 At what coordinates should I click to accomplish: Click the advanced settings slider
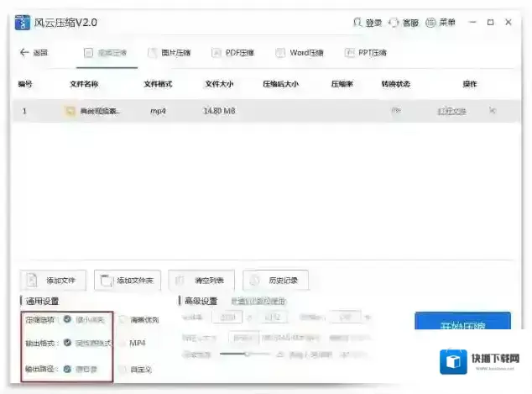pyautogui.click(x=246, y=354)
